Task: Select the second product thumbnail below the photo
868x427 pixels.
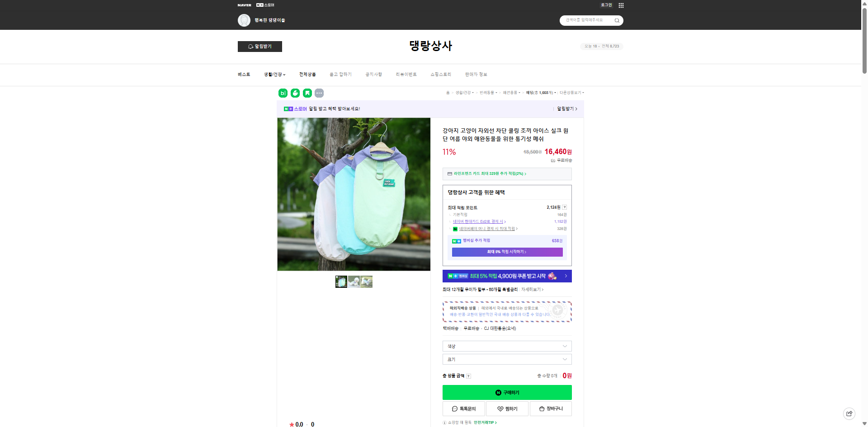Action: tap(354, 281)
